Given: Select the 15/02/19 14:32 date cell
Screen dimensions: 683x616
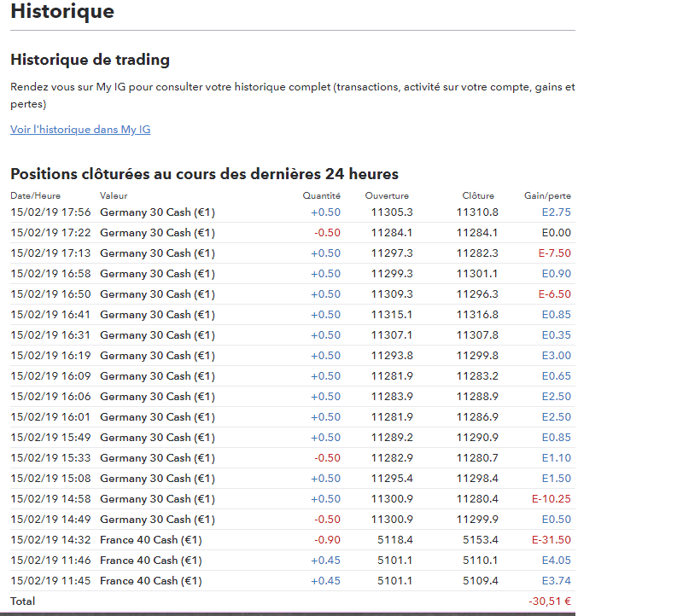Looking at the screenshot, I should pos(50,539).
